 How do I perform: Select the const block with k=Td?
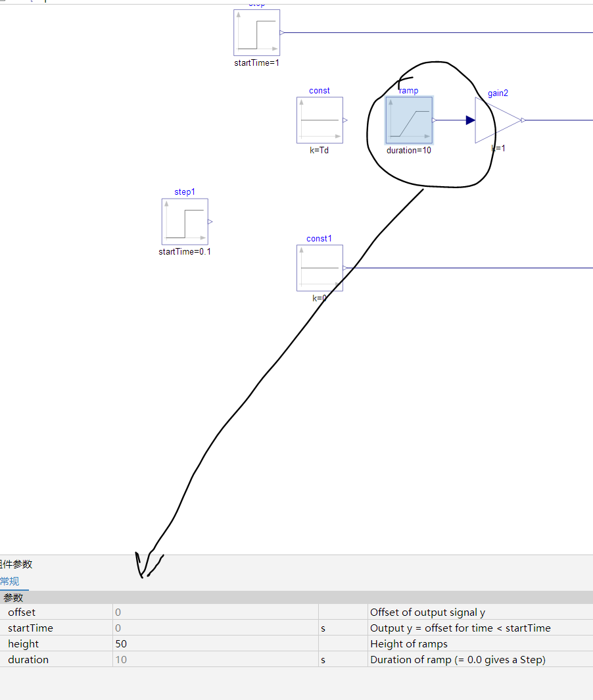pos(320,120)
